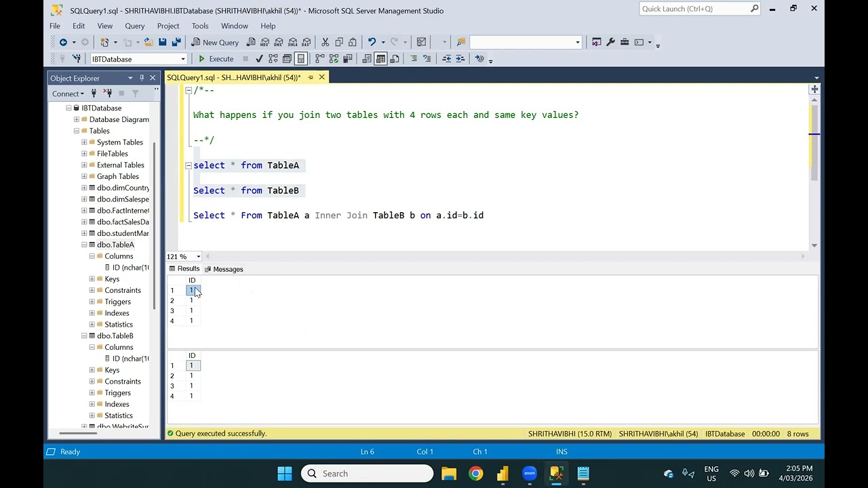Click the Parse checkmark icon
Screen dimensions: 868x488
pyautogui.click(x=259, y=59)
